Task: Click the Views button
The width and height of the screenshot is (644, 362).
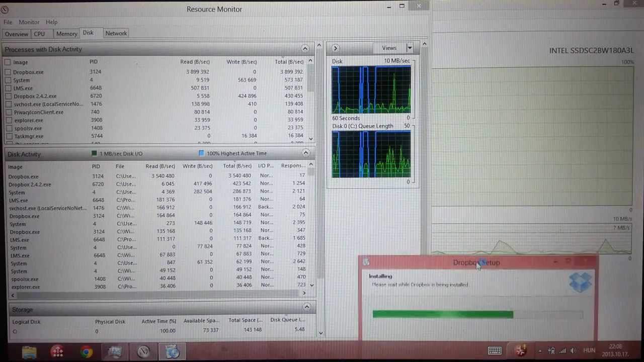Action: (389, 48)
